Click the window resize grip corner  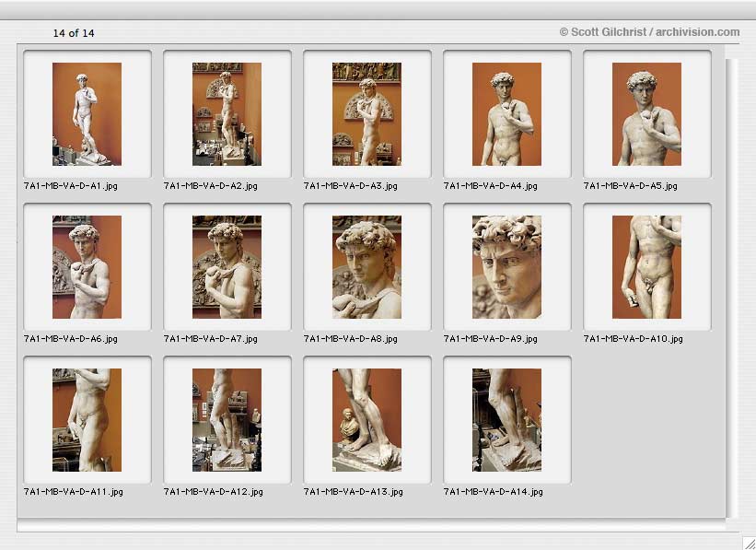pyautogui.click(x=749, y=543)
